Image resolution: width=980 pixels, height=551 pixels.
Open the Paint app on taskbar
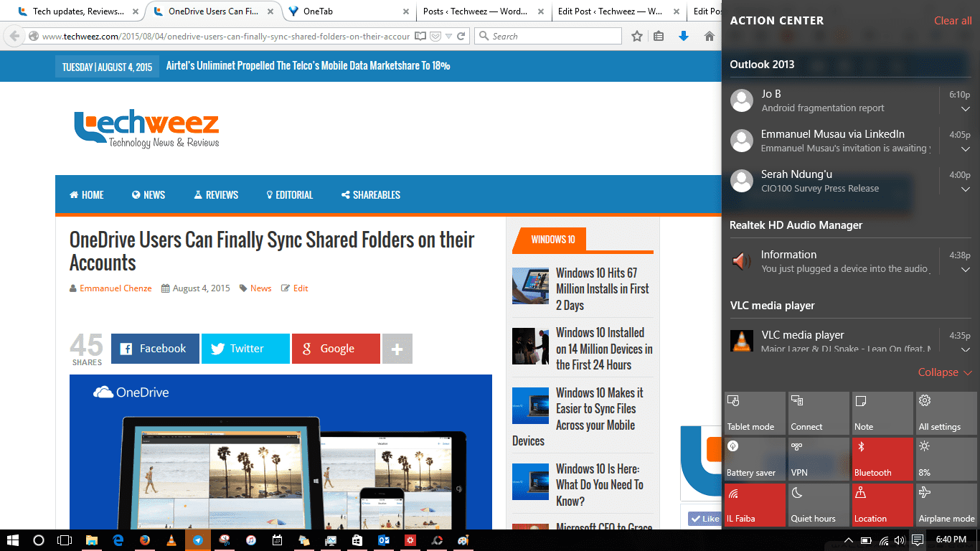coord(463,540)
